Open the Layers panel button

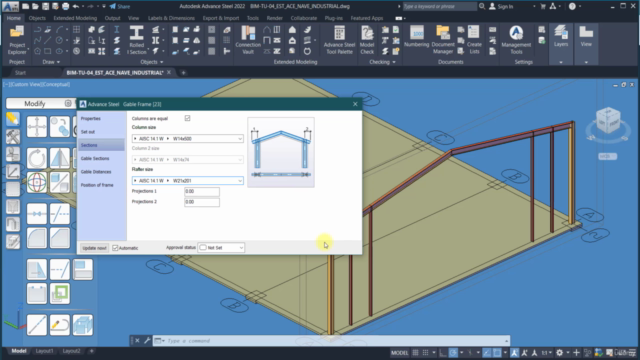coord(561,36)
